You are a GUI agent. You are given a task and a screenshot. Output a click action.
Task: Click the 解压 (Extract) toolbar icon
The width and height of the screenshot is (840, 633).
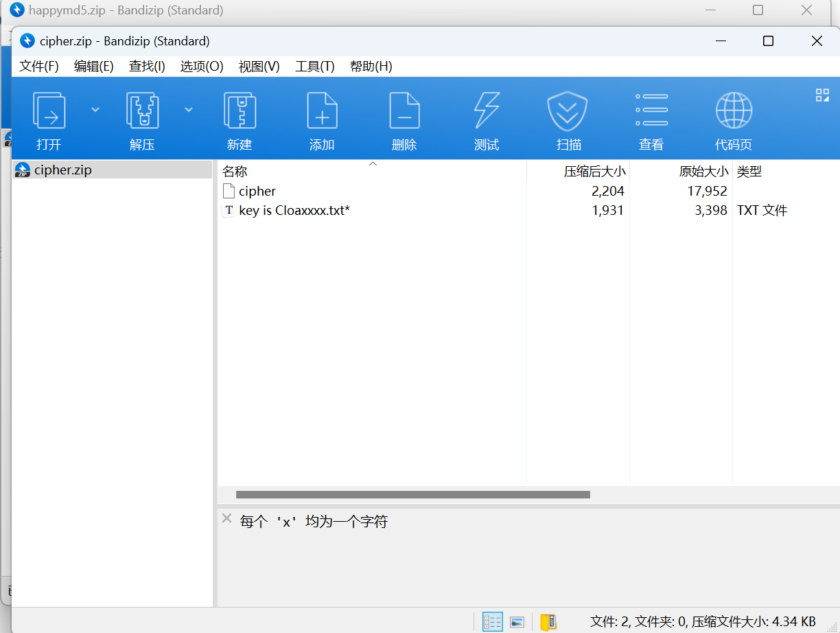pos(142,111)
